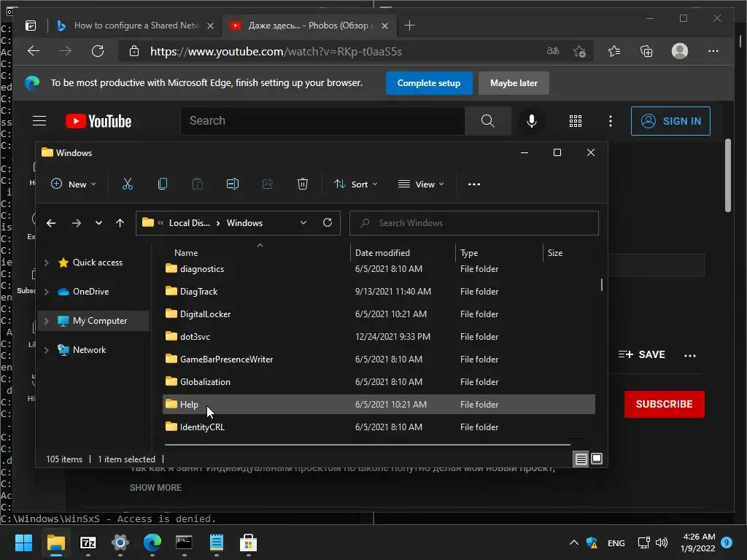
Task: Switch to details view icon in status bar
Action: (x=581, y=459)
